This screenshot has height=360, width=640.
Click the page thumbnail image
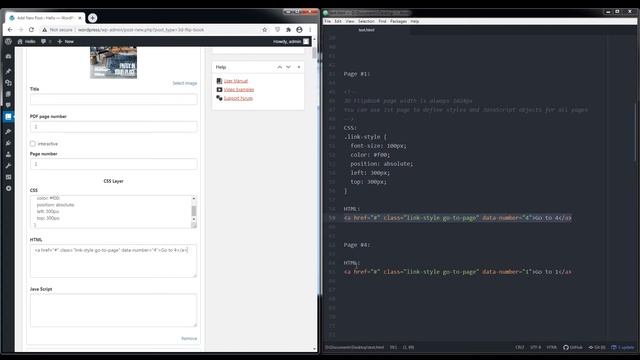(113, 62)
